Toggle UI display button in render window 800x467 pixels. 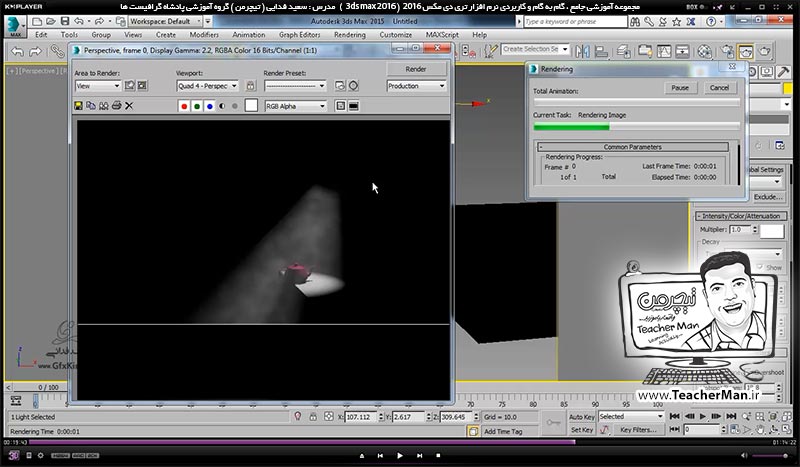coord(353,106)
